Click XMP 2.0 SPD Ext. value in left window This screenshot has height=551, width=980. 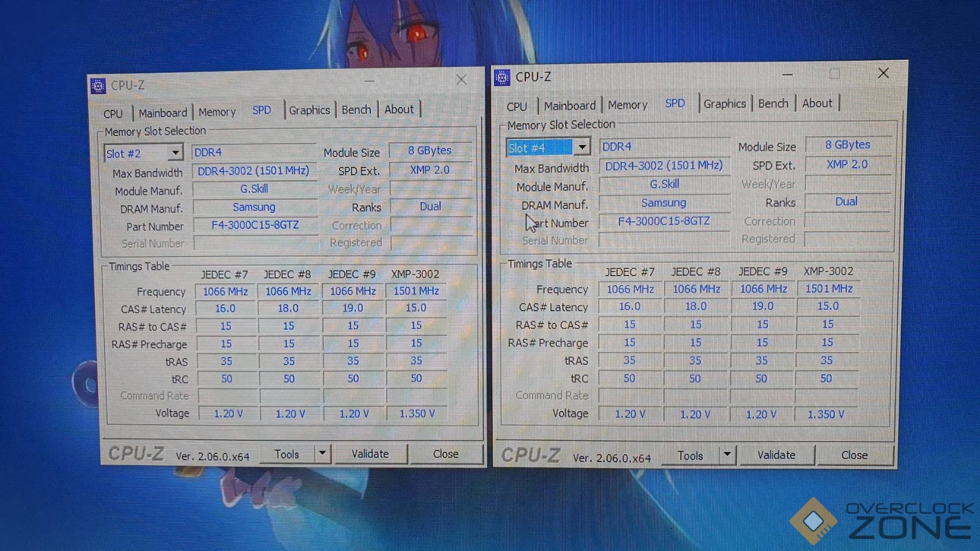click(x=430, y=170)
